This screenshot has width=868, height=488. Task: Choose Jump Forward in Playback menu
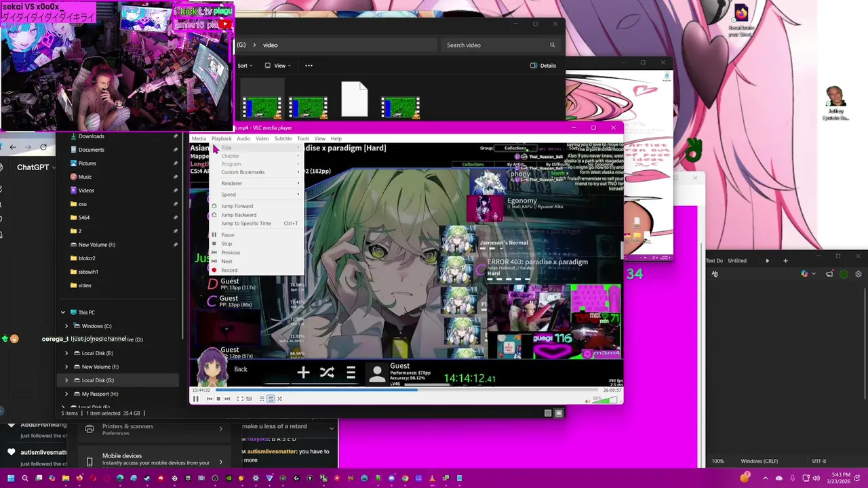click(x=256, y=206)
